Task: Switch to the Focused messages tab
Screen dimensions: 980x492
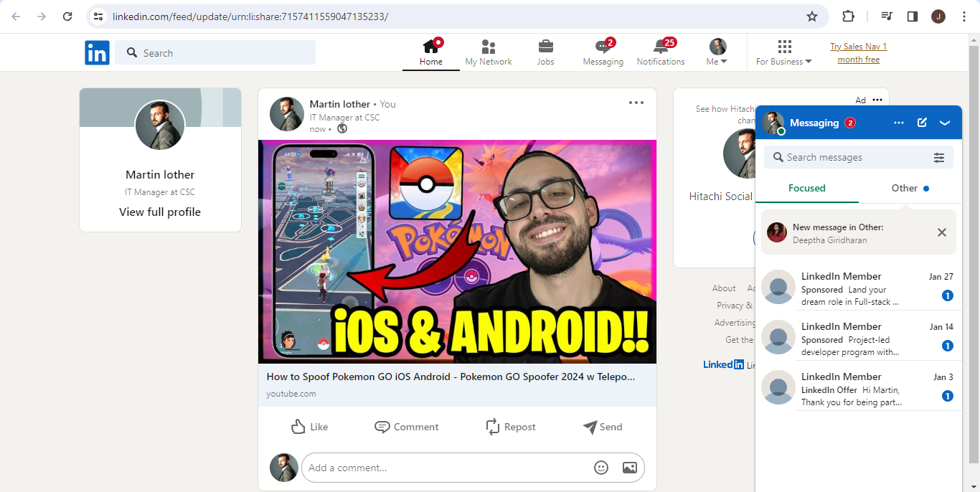Action: pos(807,188)
